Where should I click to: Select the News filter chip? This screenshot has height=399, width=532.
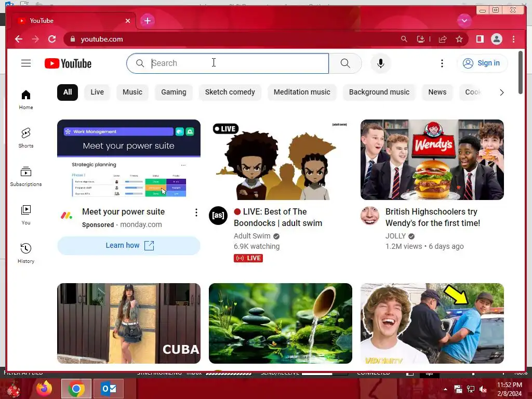pyautogui.click(x=437, y=92)
